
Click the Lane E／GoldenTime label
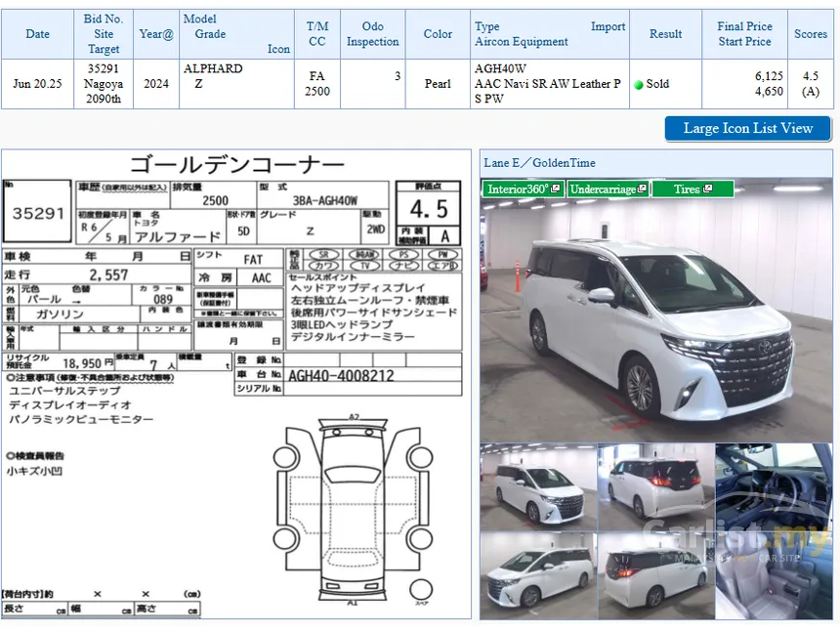539,163
